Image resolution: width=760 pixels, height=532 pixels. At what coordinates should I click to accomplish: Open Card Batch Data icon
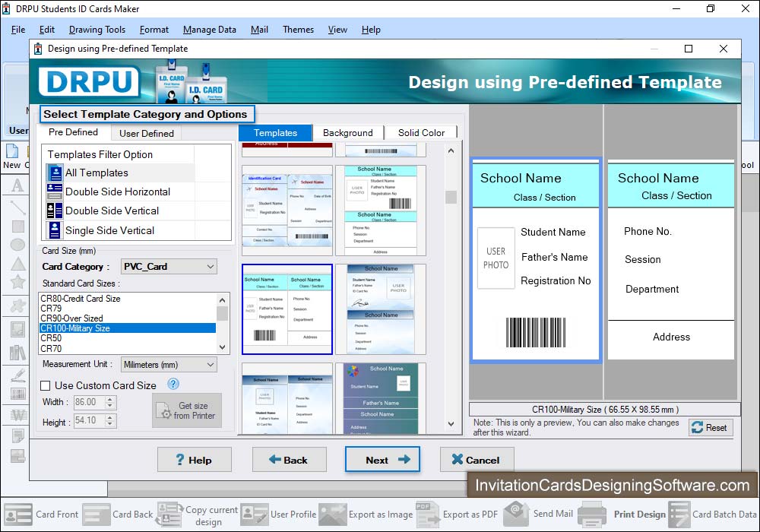tap(679, 515)
